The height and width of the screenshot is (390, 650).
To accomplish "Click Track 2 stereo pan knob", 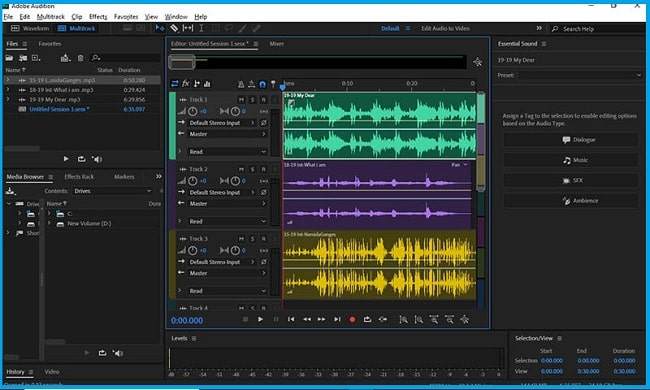I will [x=235, y=181].
